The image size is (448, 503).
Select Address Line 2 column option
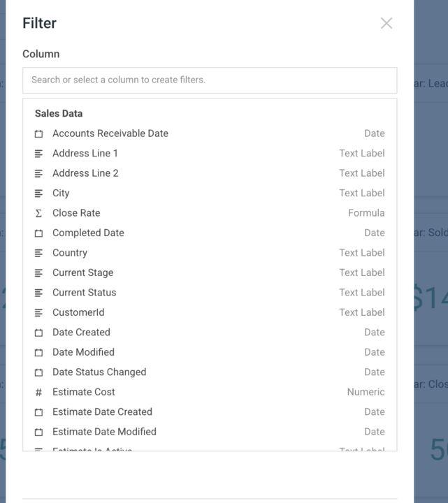click(85, 173)
